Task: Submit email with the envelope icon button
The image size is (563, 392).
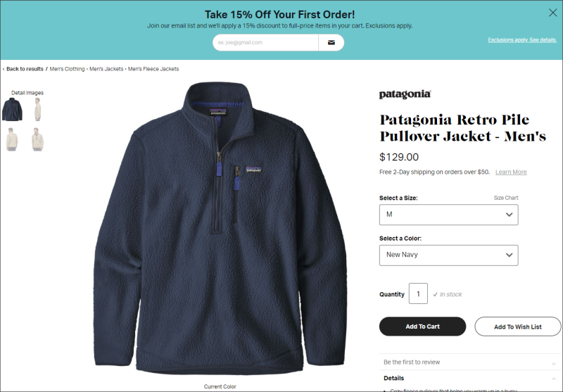Action: tap(331, 42)
